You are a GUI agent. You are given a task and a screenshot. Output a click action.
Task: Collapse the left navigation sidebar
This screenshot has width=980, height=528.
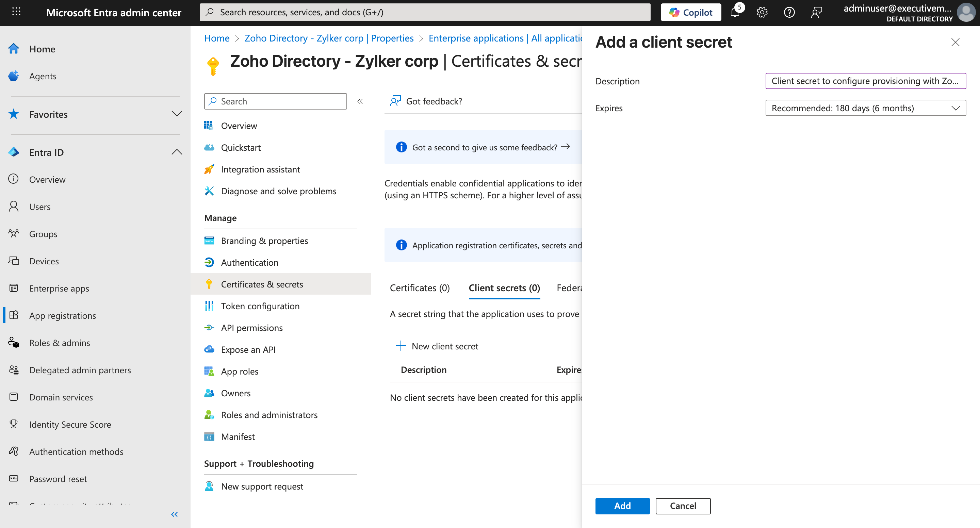pos(174,514)
